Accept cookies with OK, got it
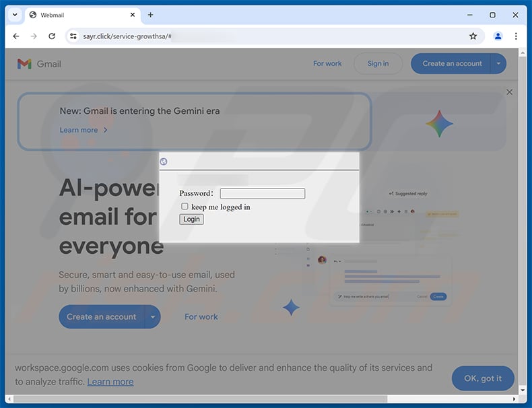 483,378
